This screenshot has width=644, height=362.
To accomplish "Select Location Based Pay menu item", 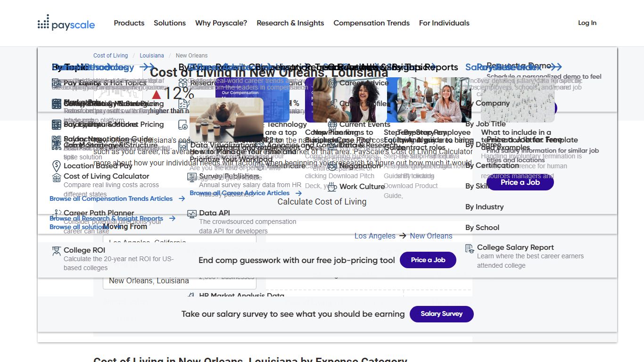I will [x=98, y=166].
